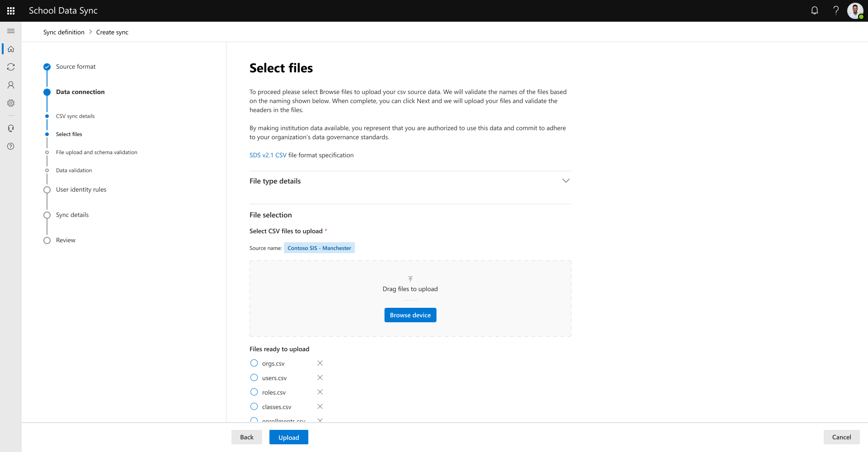The height and width of the screenshot is (452, 868).
Task: Click the Source format completed step icon
Action: (x=47, y=67)
